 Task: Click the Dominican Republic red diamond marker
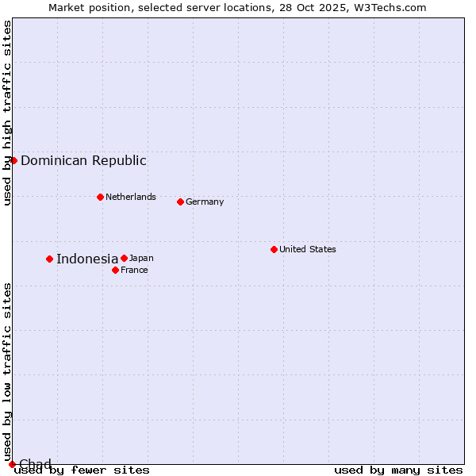pyautogui.click(x=13, y=160)
